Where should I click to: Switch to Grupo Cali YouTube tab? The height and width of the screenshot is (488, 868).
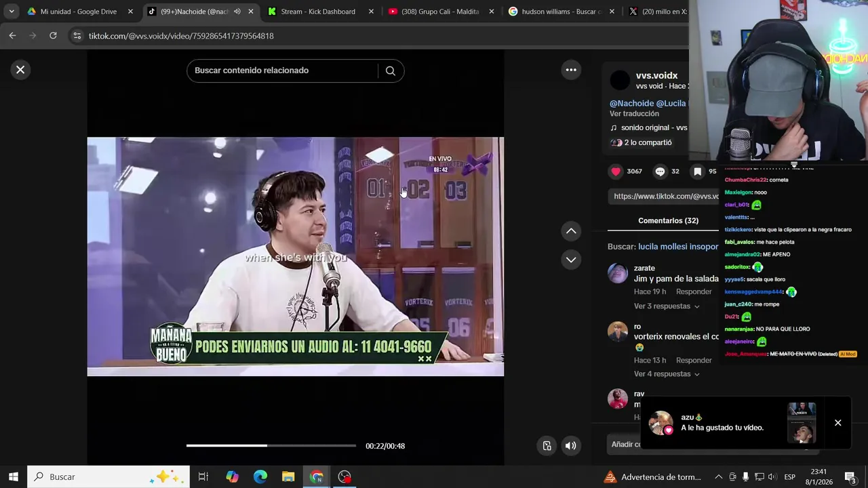(x=439, y=12)
